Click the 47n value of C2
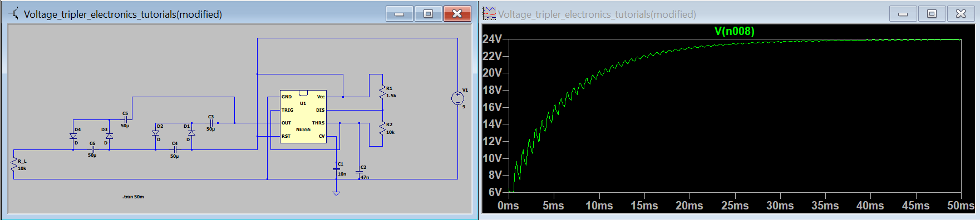 pos(365,177)
